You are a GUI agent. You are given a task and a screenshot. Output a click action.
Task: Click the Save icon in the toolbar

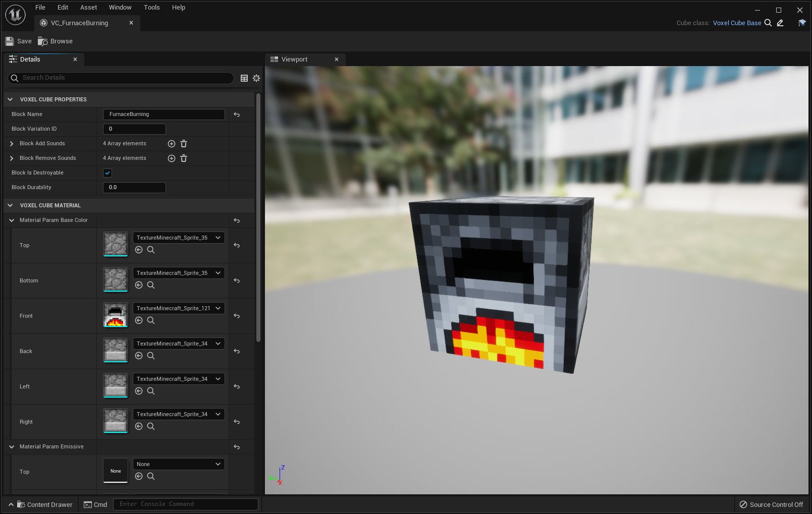[9, 41]
